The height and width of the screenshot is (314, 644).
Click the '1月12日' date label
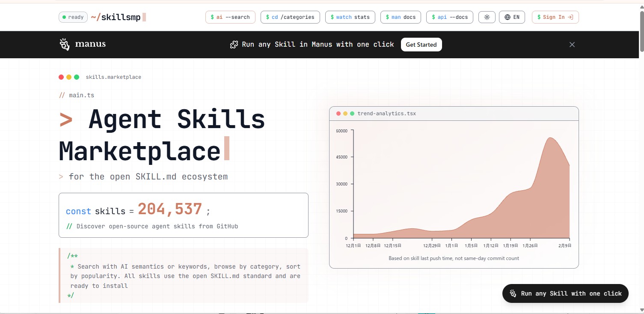[x=491, y=246]
